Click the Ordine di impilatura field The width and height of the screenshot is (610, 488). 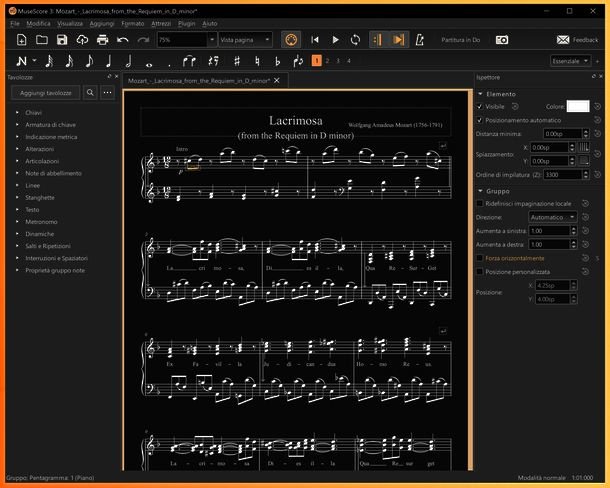(x=563, y=175)
